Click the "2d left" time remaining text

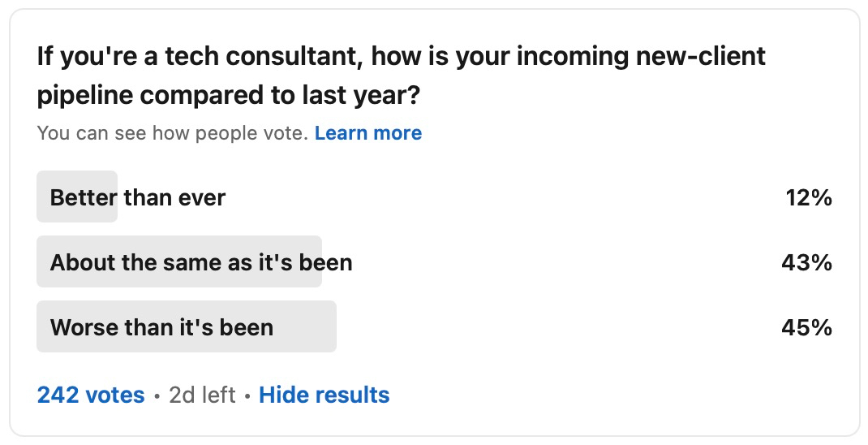[x=202, y=395]
